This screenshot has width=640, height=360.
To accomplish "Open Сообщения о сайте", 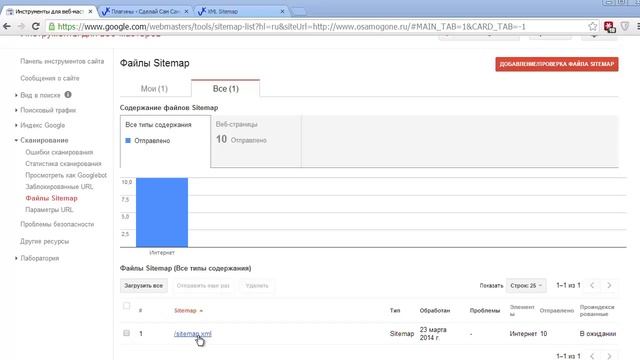I will 50,78.
